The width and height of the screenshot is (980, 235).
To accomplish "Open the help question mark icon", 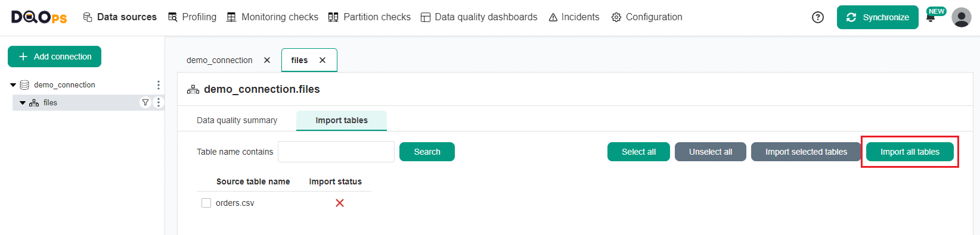I will click(x=818, y=17).
